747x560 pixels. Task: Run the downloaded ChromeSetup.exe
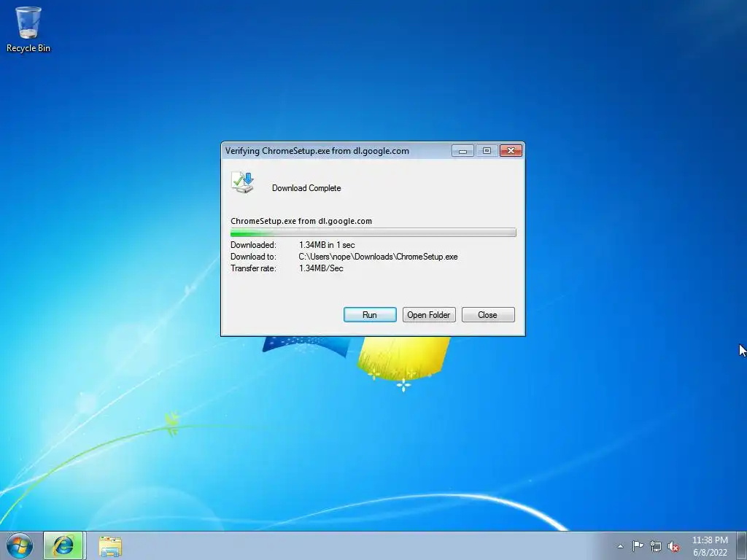pos(370,315)
